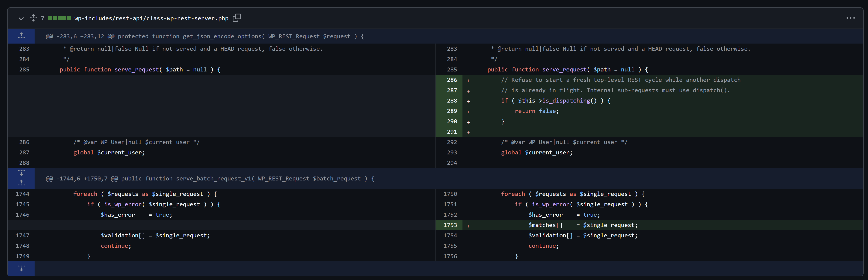
Task: Click the plus marker on line 291
Action: (x=468, y=133)
